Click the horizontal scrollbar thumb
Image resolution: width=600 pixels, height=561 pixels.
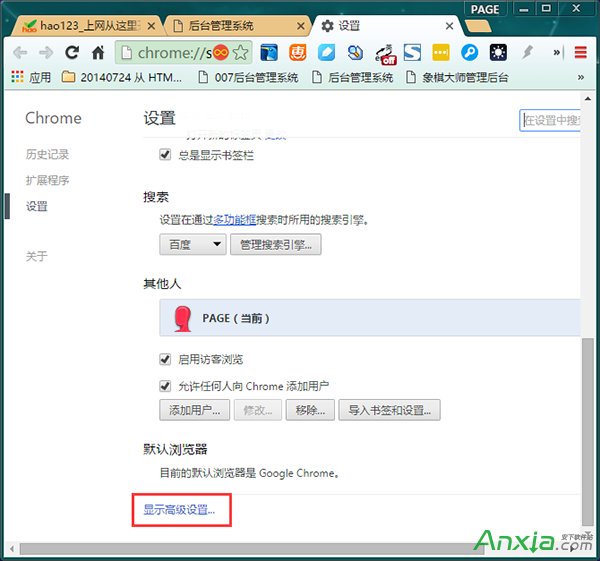[252, 549]
